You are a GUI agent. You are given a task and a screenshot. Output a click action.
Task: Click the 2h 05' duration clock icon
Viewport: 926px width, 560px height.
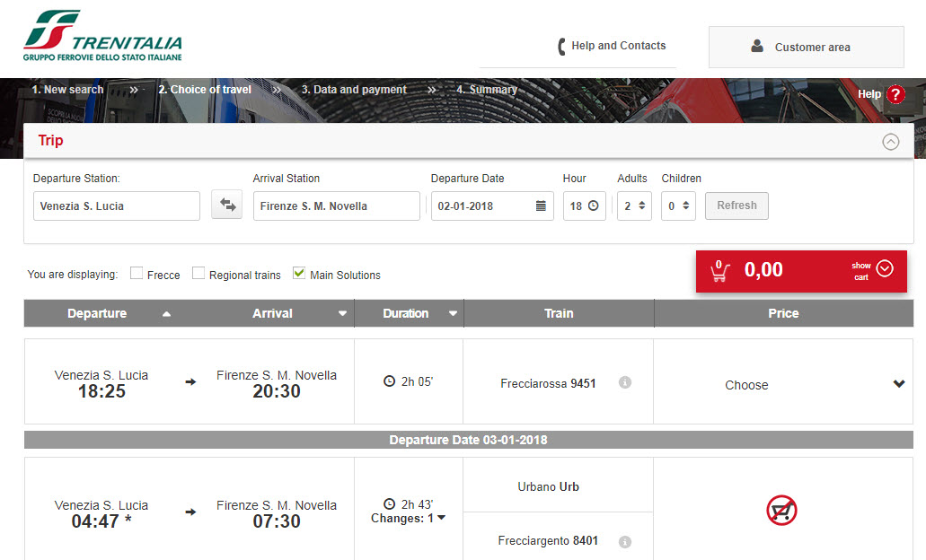(389, 381)
